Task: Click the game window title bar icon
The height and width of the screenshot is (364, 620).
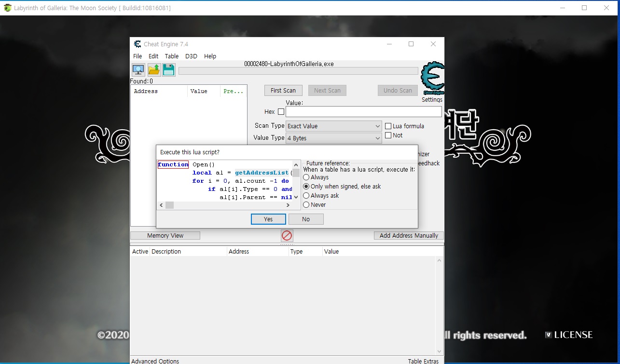Action: pos(7,8)
